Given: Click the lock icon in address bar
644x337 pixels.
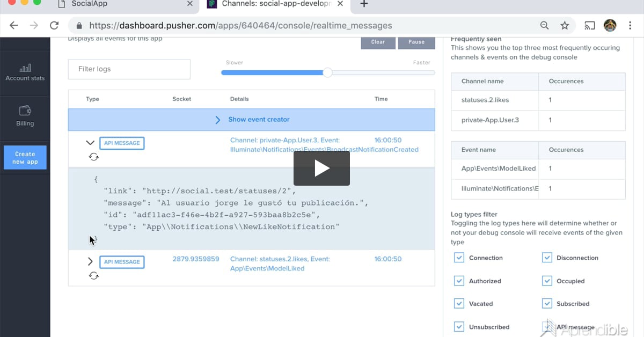Looking at the screenshot, I should 79,25.
